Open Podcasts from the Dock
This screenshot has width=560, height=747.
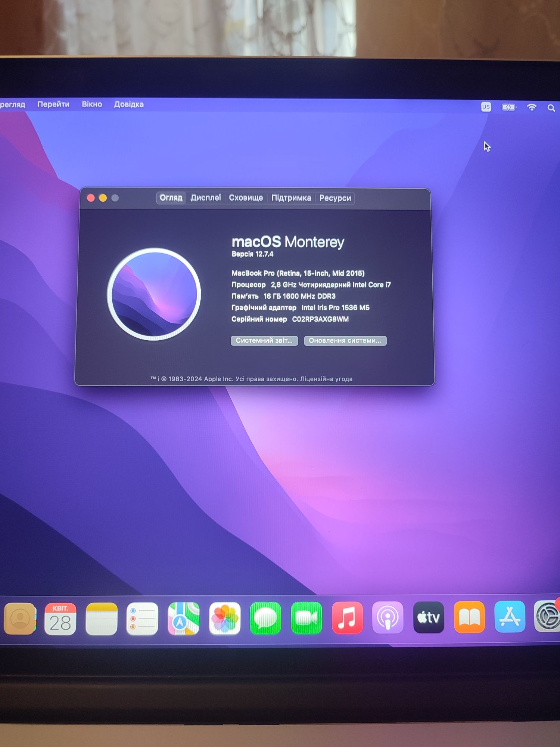388,617
